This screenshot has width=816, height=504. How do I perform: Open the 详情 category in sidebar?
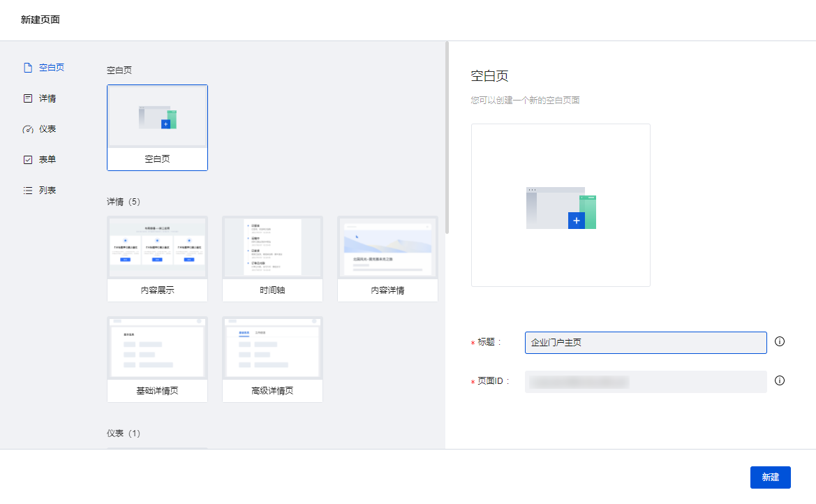click(40, 98)
